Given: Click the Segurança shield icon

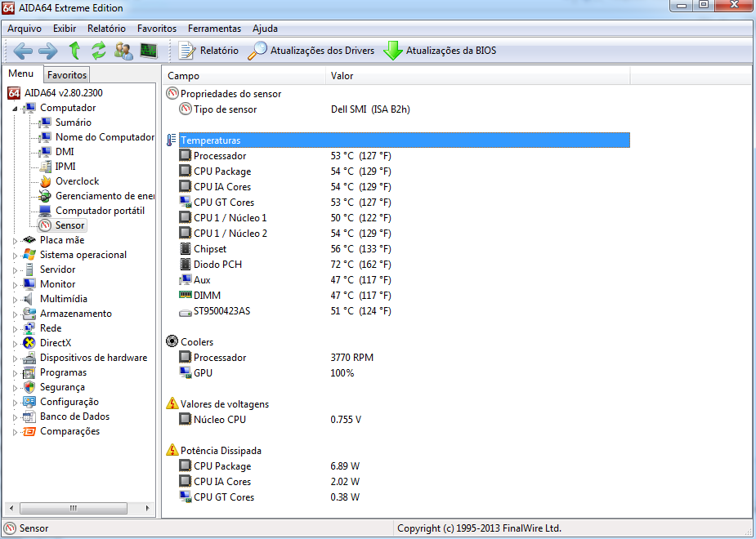Looking at the screenshot, I should (x=29, y=387).
